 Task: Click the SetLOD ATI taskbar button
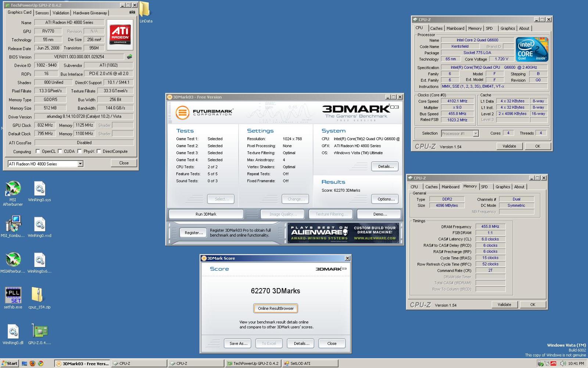[x=310, y=364]
